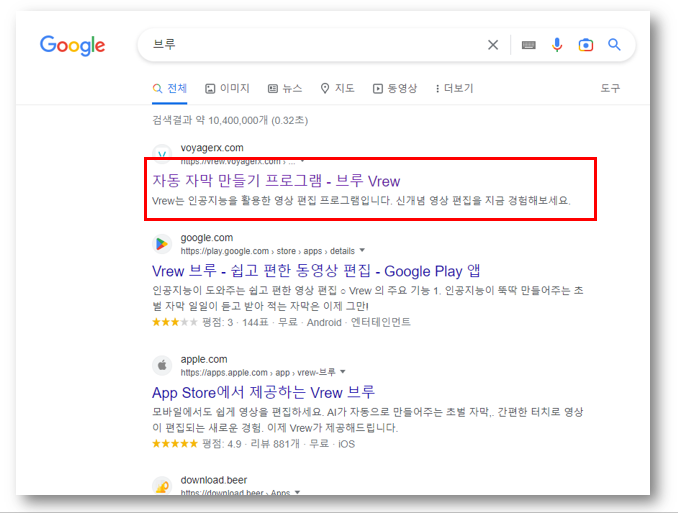678x513 pixels.
Task: Click the google.com site name
Action: [x=207, y=237]
